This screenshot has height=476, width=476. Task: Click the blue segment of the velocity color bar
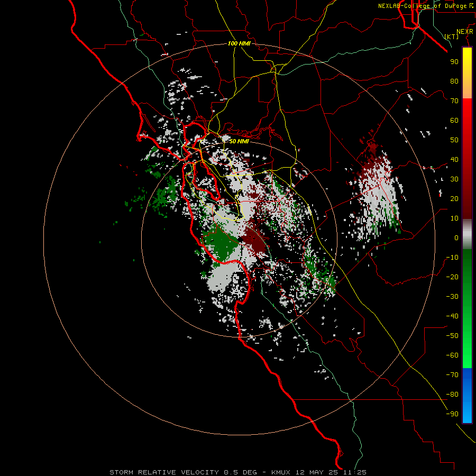(467, 395)
